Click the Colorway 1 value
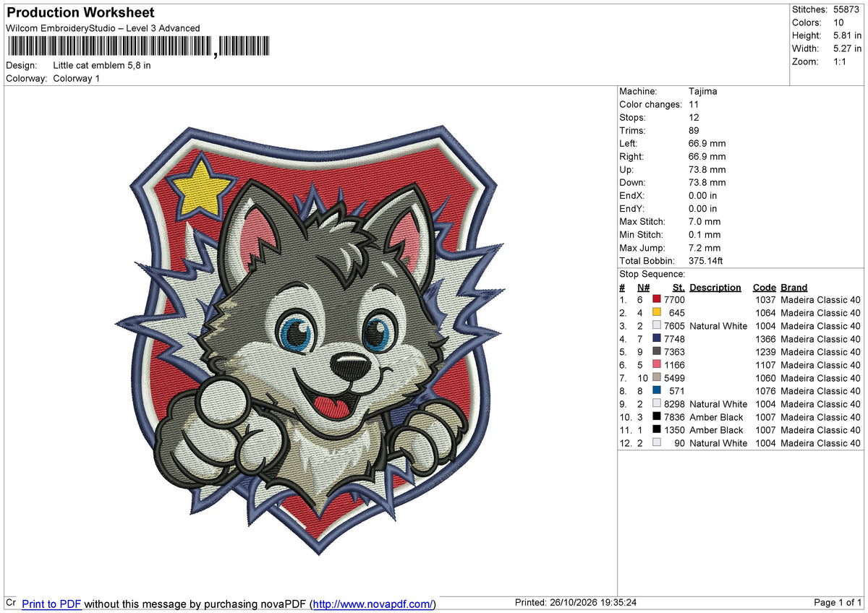Image resolution: width=868 pixels, height=613 pixels. click(x=77, y=78)
